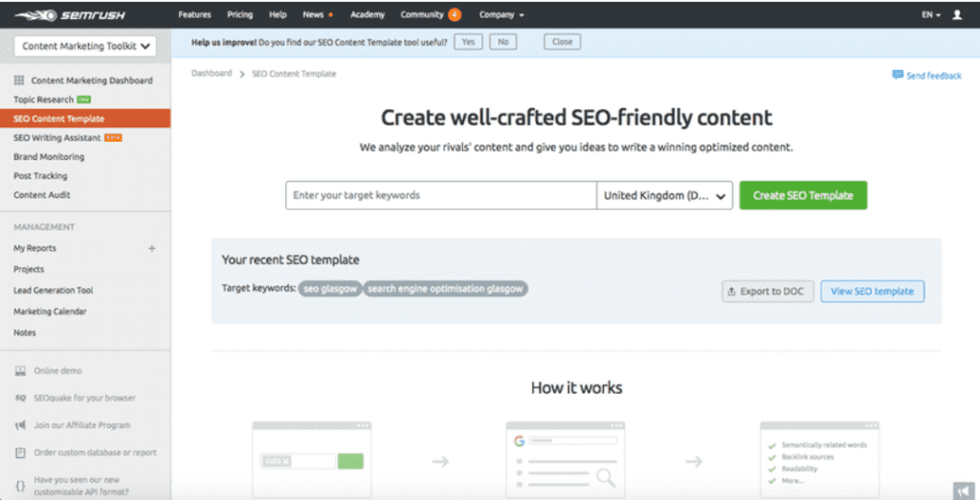This screenshot has height=500, width=980.
Task: Click the custom database order icon
Action: pyautogui.click(x=21, y=452)
